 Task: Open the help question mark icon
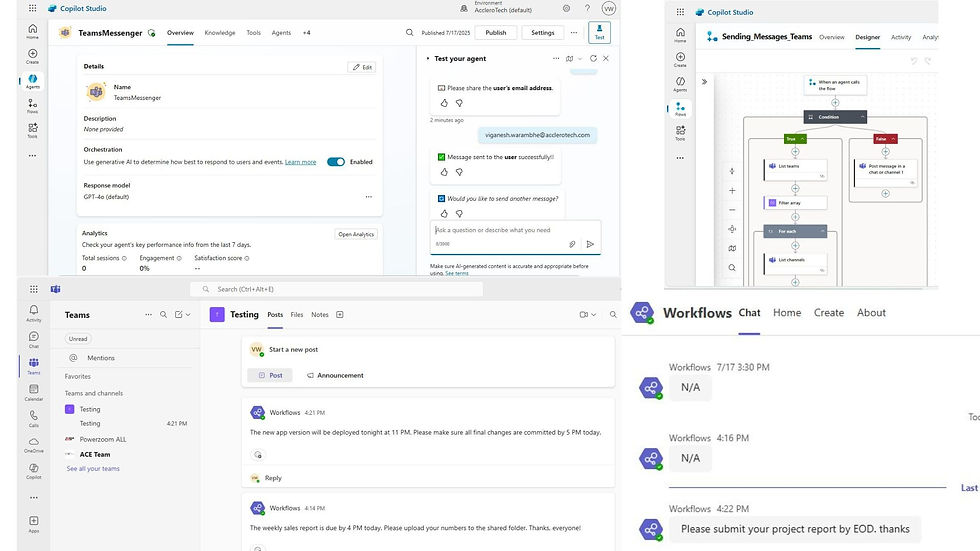[x=588, y=9]
